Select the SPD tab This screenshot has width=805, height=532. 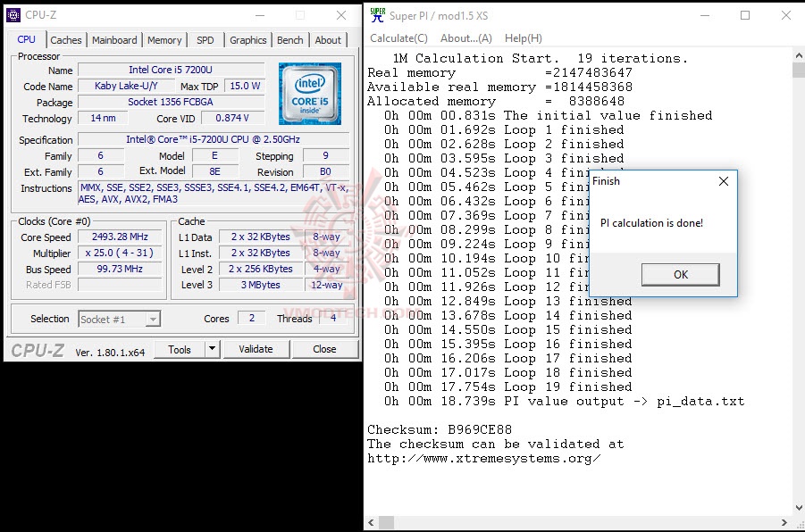[x=205, y=40]
